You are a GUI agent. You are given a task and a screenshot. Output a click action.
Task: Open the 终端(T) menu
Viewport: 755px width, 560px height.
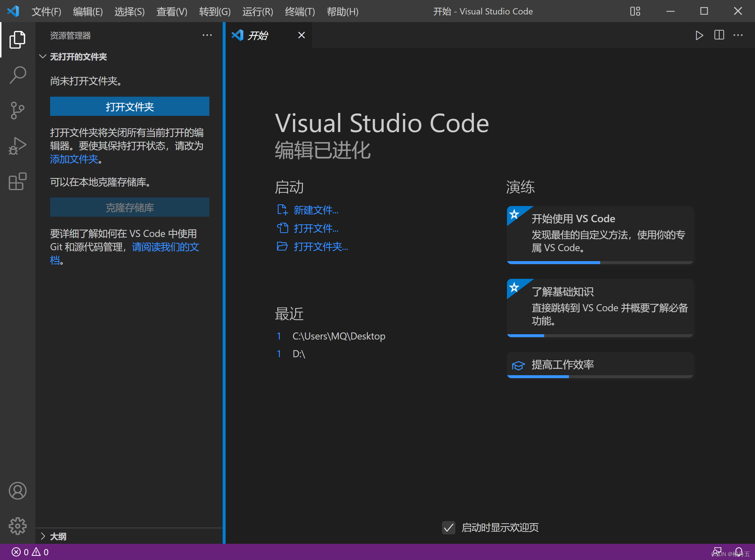click(x=300, y=11)
